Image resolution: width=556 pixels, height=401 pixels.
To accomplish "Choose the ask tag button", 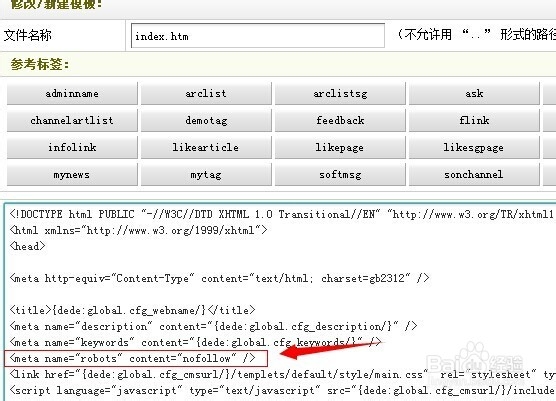I will pos(474,94).
